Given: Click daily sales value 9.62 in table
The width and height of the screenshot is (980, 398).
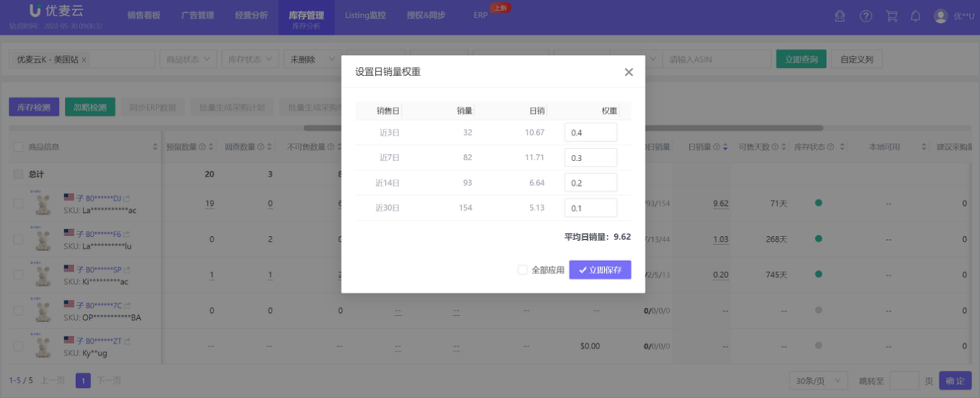Looking at the screenshot, I should (x=721, y=204).
